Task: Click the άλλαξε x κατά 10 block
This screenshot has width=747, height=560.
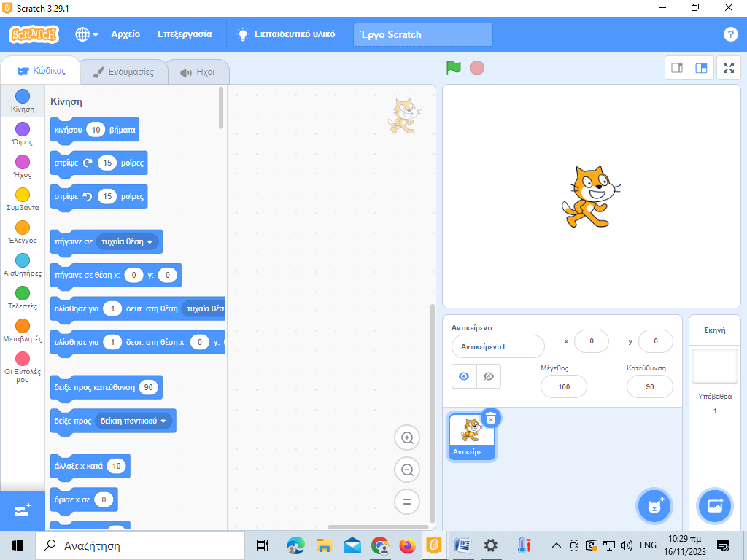Action: [78, 466]
